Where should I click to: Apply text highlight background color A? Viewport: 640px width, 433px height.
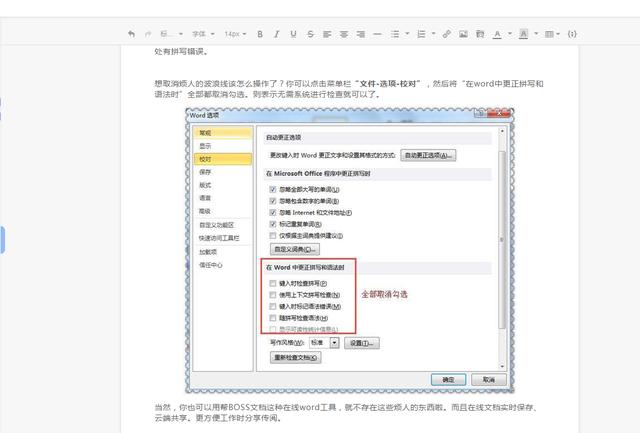[524, 34]
